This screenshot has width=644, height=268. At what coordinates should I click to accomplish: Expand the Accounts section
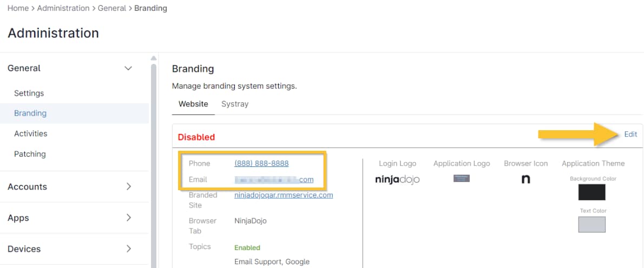[x=128, y=186]
